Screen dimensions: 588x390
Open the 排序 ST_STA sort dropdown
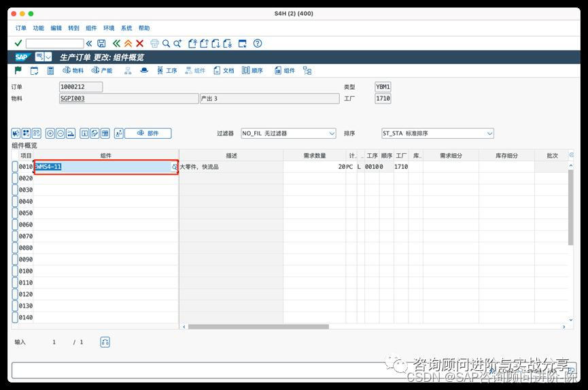[438, 133]
